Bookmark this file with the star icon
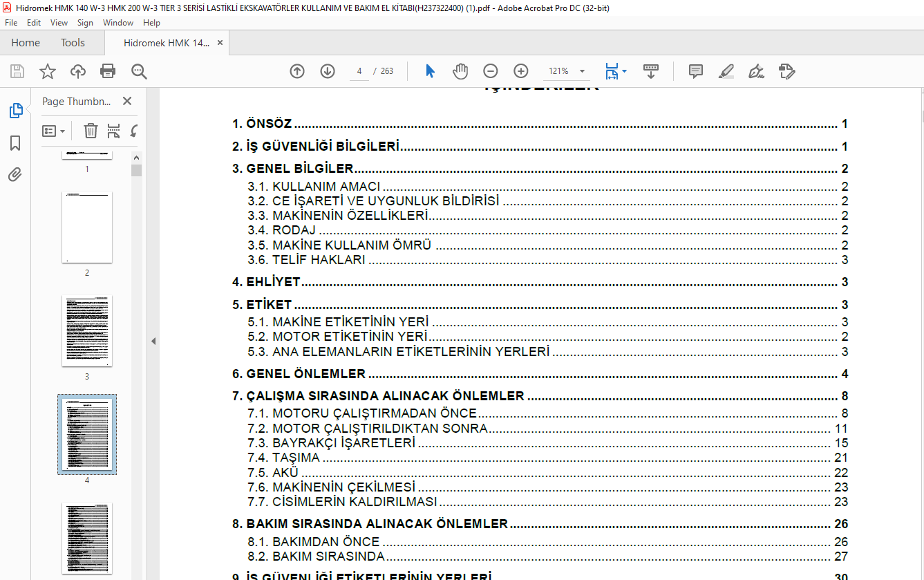924x580 pixels. 48,71
